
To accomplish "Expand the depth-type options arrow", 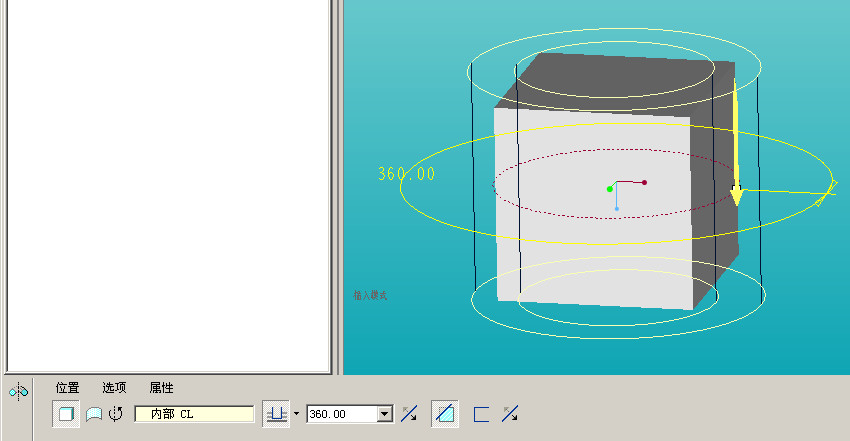I will (296, 414).
